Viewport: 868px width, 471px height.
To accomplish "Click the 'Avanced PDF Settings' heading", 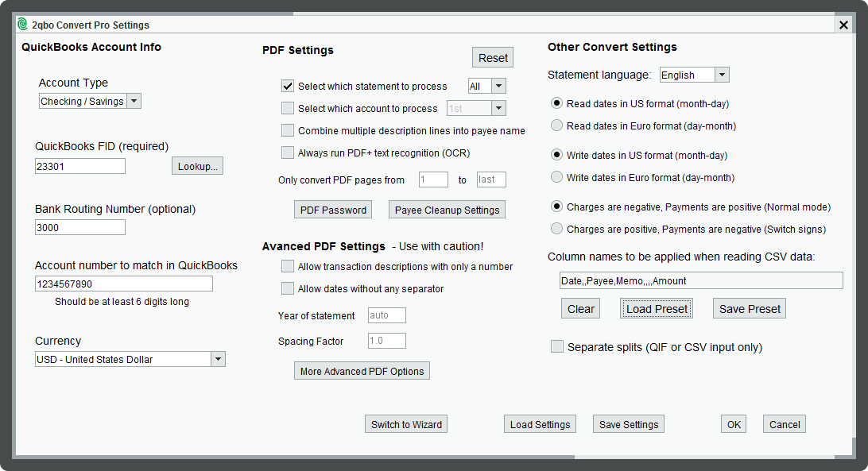I will pos(324,246).
